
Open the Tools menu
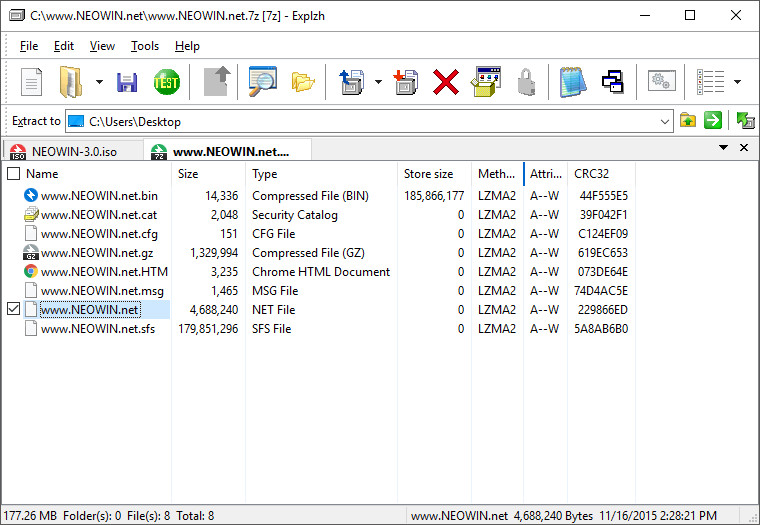pyautogui.click(x=145, y=46)
